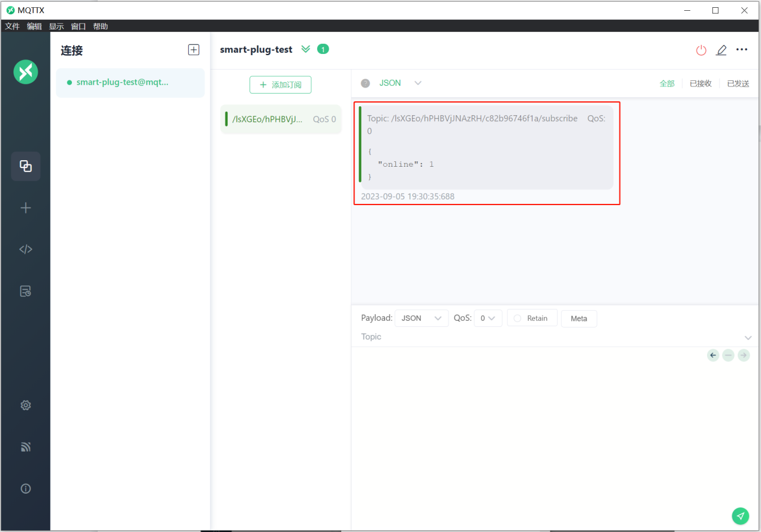Viewport: 761px width, 532px height.
Task: Click the Meta button
Action: point(579,318)
